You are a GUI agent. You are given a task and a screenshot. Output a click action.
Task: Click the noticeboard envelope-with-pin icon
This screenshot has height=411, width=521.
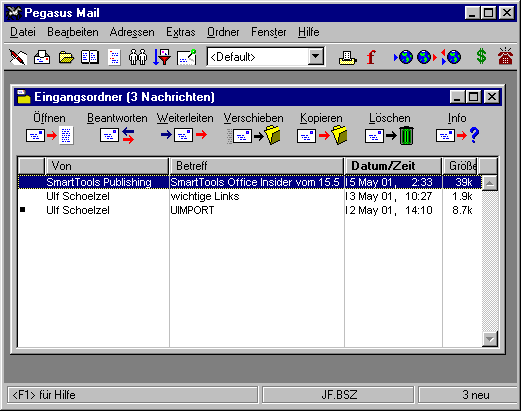pos(187,57)
